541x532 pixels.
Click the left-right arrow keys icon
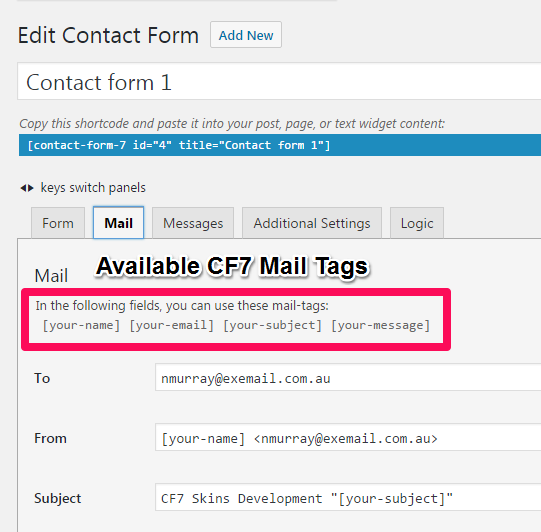click(x=27, y=188)
